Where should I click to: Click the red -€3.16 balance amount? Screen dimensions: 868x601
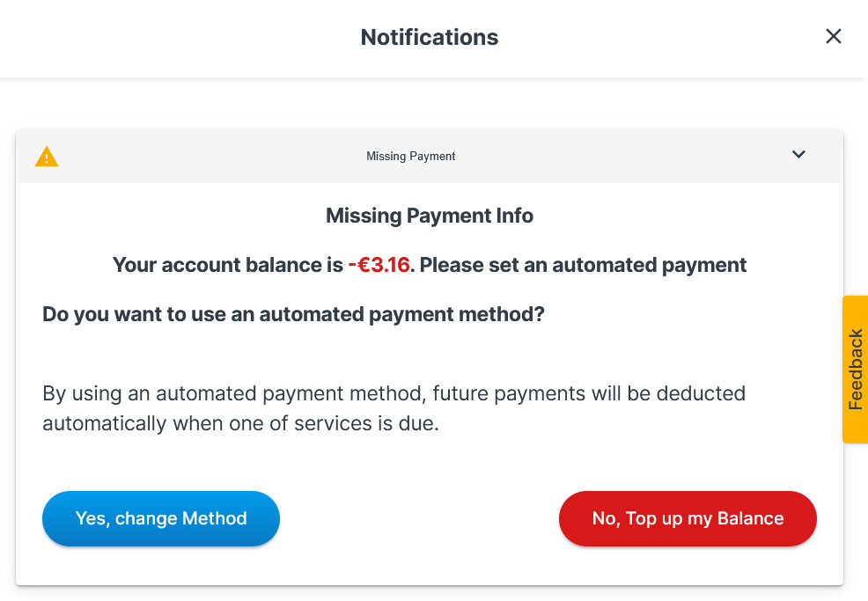pyautogui.click(x=379, y=265)
